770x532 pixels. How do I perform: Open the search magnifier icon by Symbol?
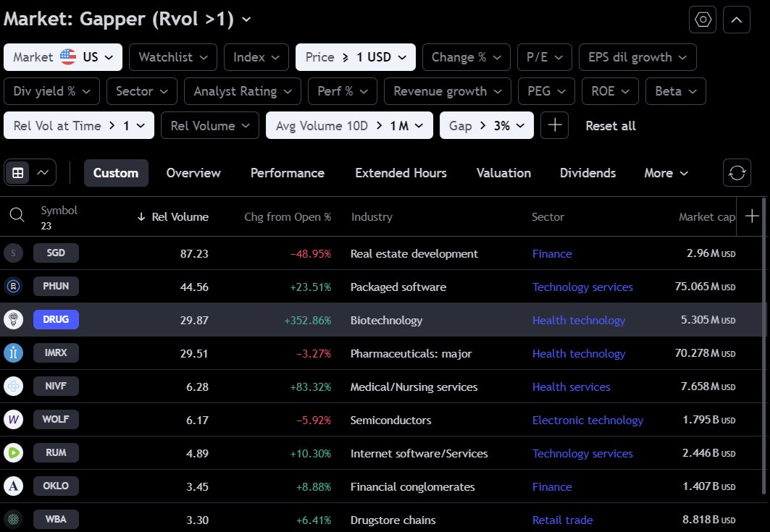pos(17,215)
